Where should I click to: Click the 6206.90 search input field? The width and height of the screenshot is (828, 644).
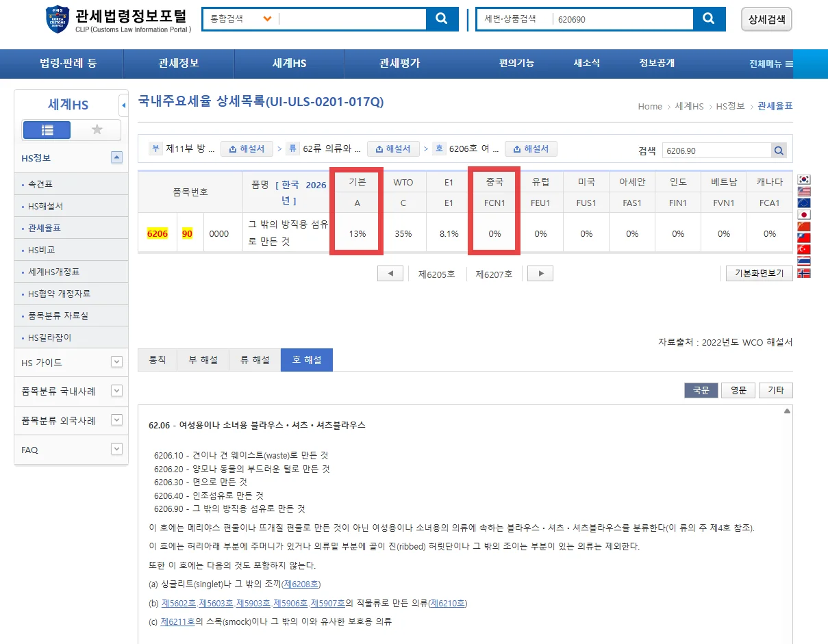[716, 151]
